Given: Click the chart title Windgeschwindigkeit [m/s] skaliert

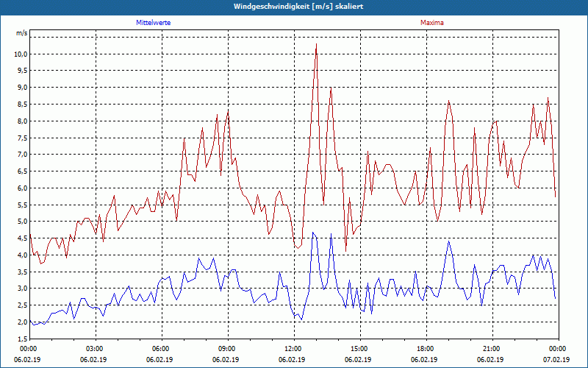Looking at the screenshot, I should click(x=298, y=7).
